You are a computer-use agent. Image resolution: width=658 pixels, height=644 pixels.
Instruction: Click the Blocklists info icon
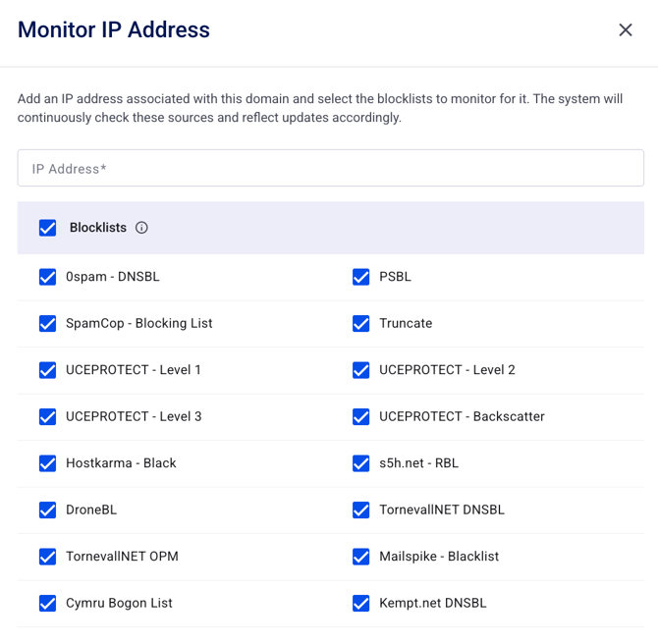click(141, 228)
